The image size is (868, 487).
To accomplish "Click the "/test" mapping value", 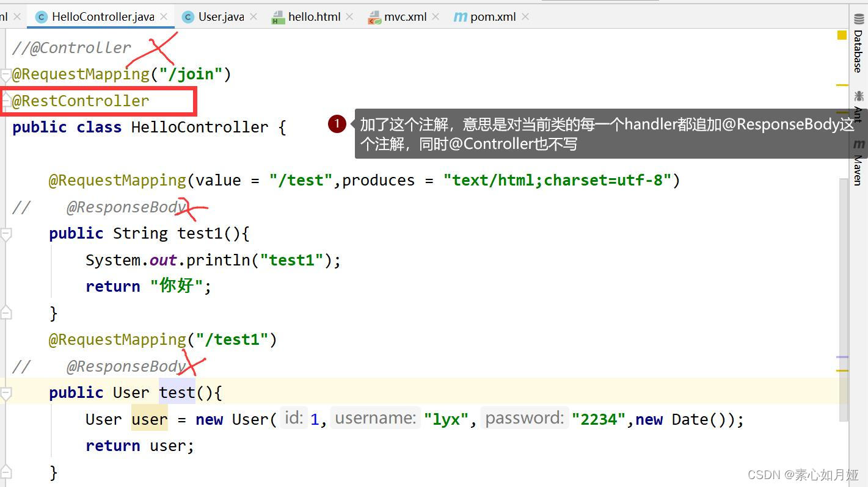I will pyautogui.click(x=301, y=180).
